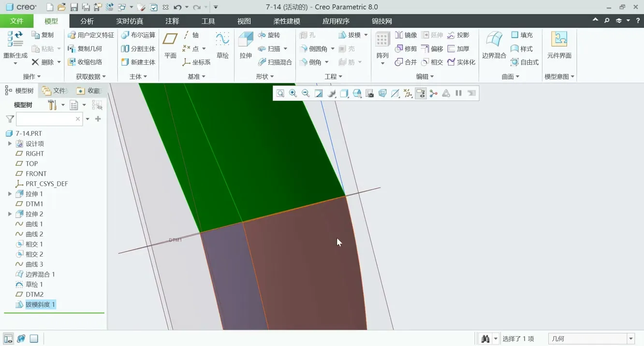Expand the 拉伸 1 tree node
Viewport: 644px width, 346px height.
[10, 194]
